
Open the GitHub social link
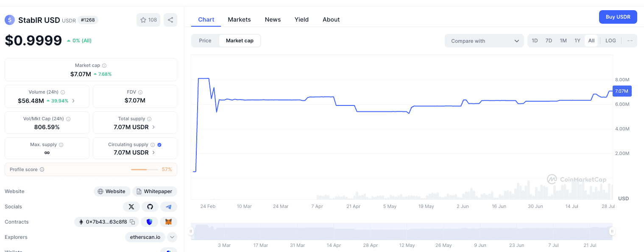[x=150, y=207]
